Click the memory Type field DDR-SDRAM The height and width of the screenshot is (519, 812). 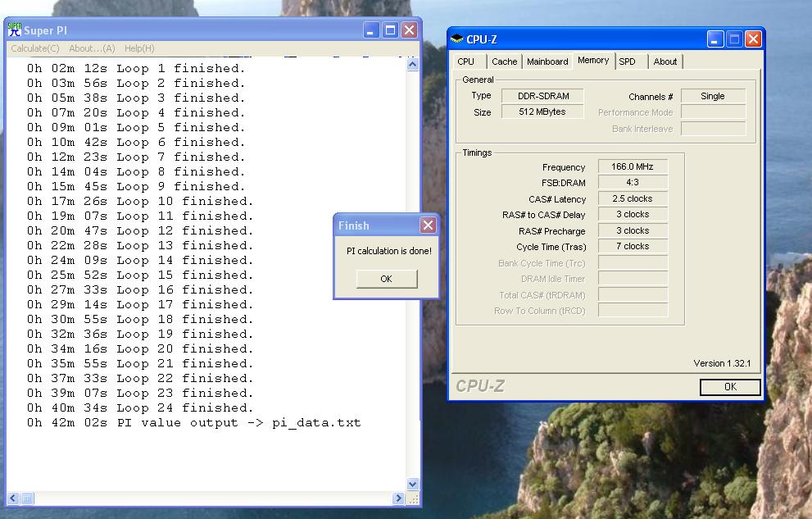click(542, 96)
